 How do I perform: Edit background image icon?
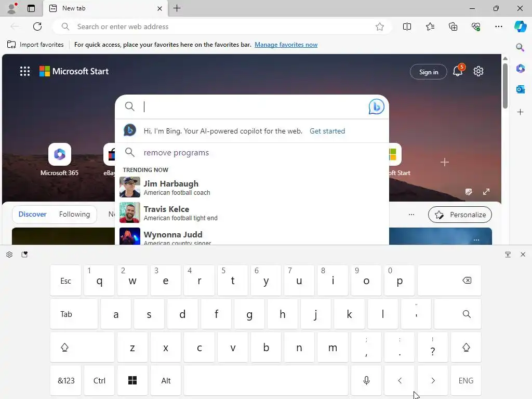[469, 192]
